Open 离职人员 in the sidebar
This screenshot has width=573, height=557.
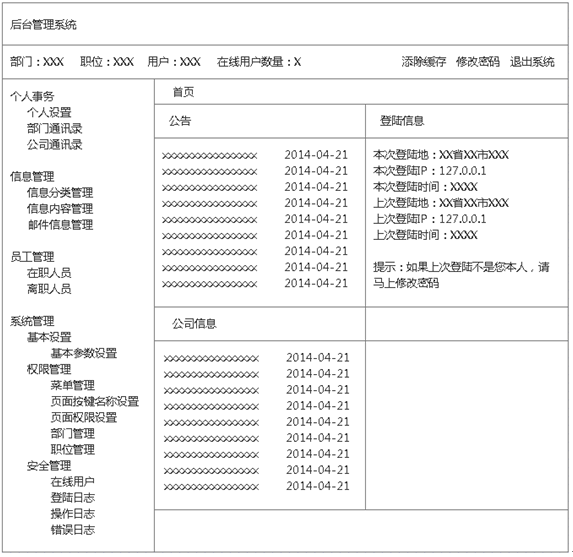[x=49, y=289]
